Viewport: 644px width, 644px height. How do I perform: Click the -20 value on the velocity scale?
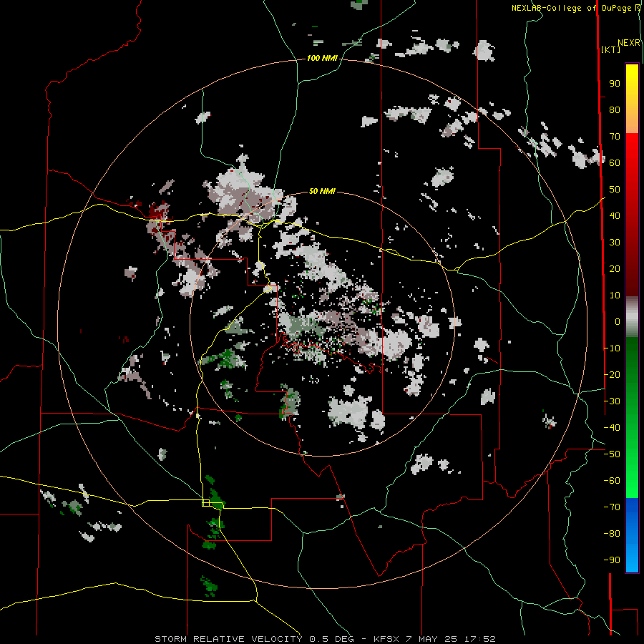point(612,375)
